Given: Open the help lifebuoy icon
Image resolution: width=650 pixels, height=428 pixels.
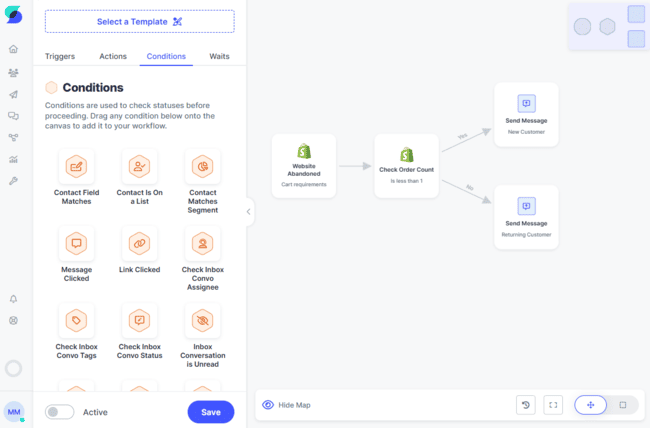Looking at the screenshot, I should coord(13,321).
